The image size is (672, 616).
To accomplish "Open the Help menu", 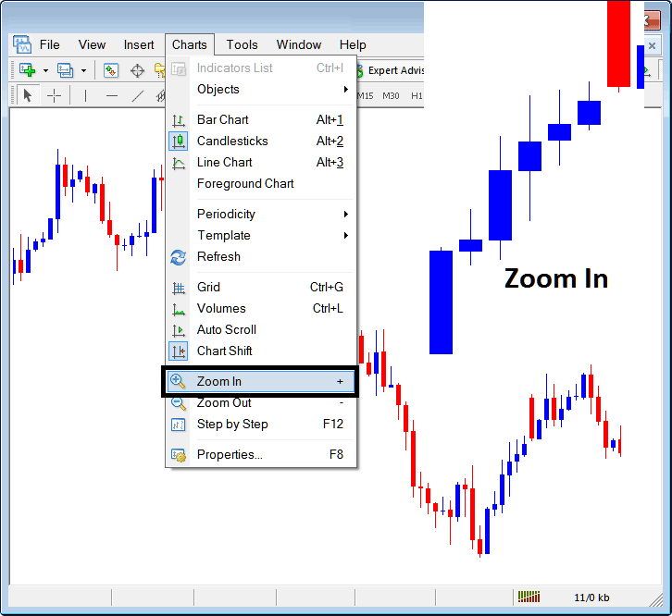I will coord(353,45).
